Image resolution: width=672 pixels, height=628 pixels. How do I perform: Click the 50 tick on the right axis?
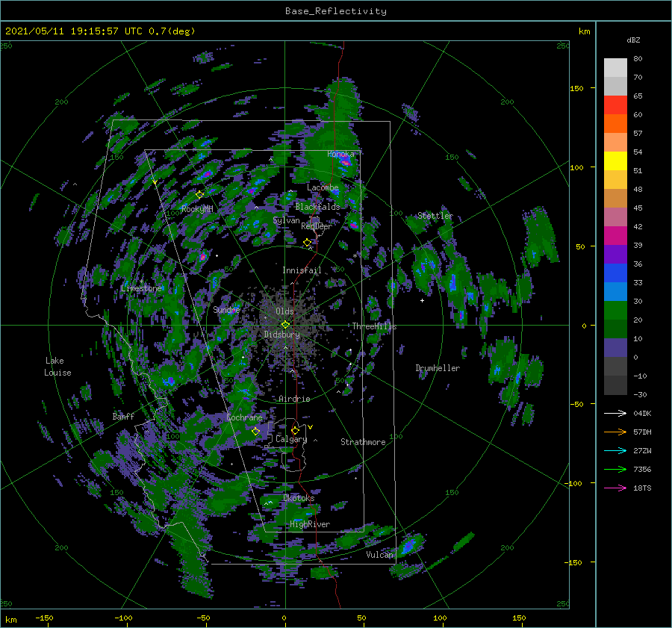pos(580,246)
